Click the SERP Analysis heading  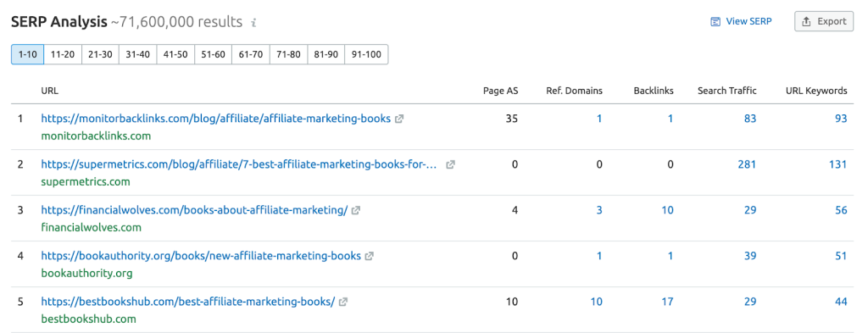click(x=59, y=22)
